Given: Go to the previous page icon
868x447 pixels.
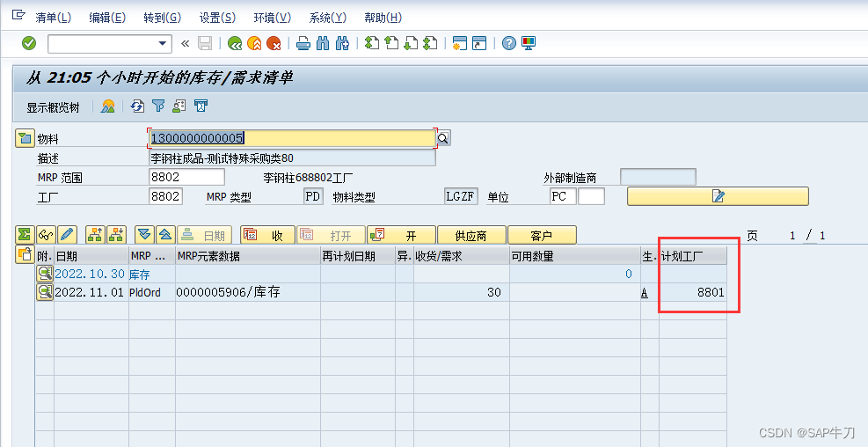Looking at the screenshot, I should click(391, 43).
